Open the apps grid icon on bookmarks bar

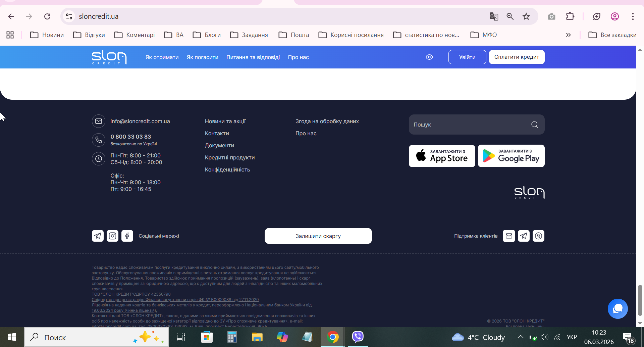pos(10,35)
